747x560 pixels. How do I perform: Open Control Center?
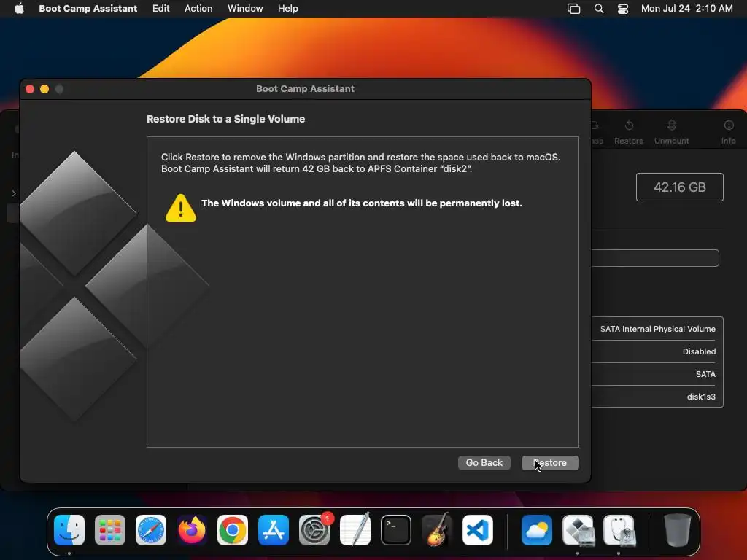click(623, 9)
